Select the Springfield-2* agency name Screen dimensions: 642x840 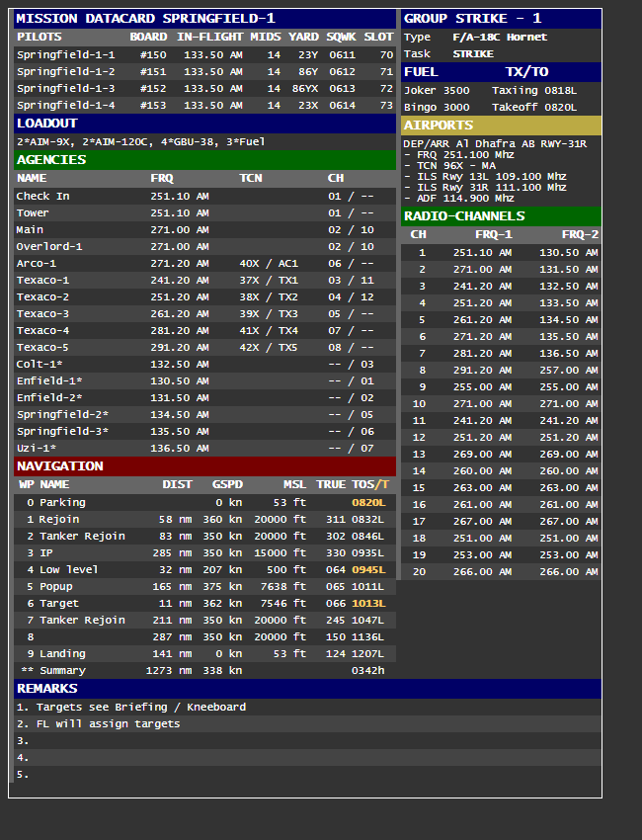click(x=62, y=414)
